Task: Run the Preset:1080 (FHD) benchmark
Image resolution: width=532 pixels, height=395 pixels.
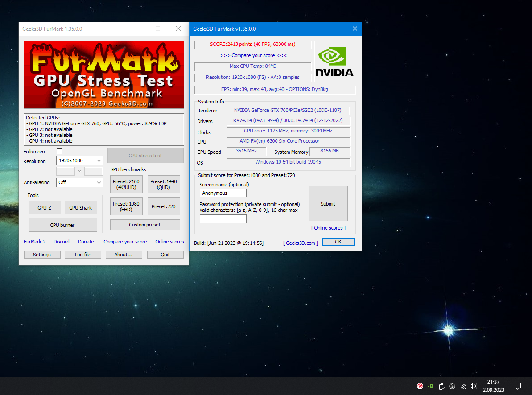Action: point(126,206)
